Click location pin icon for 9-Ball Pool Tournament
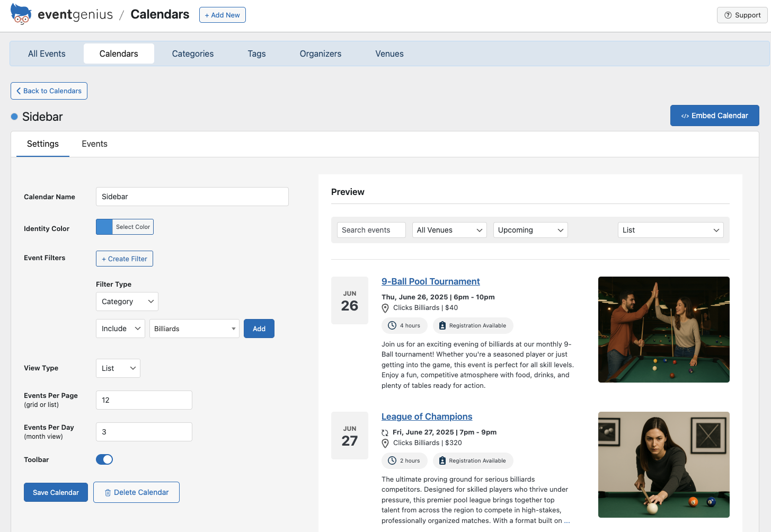The image size is (771, 532). click(385, 308)
